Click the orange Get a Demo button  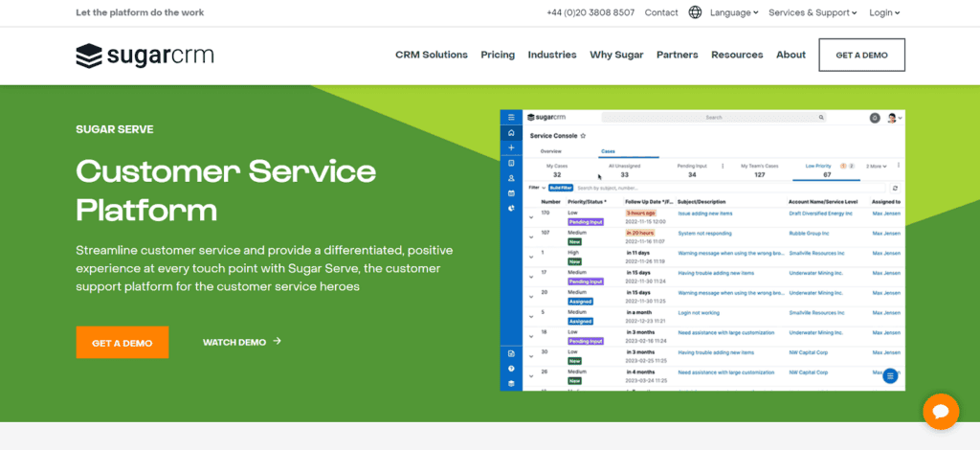tap(122, 343)
